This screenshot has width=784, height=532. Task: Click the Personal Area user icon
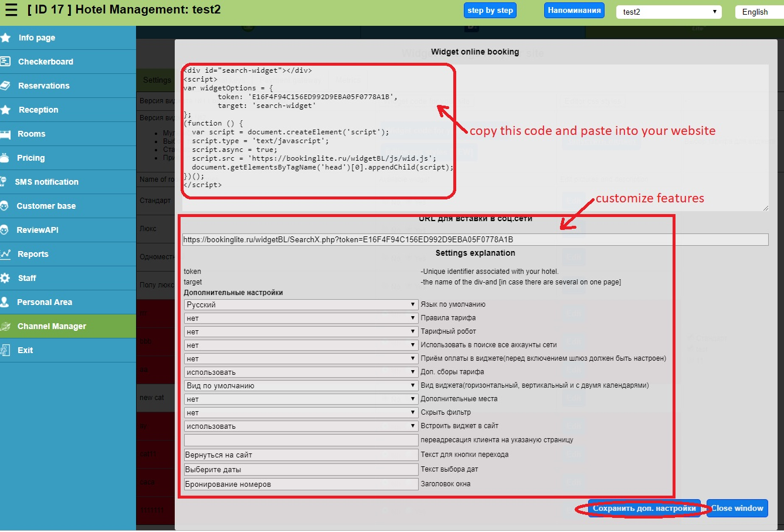(x=5, y=302)
